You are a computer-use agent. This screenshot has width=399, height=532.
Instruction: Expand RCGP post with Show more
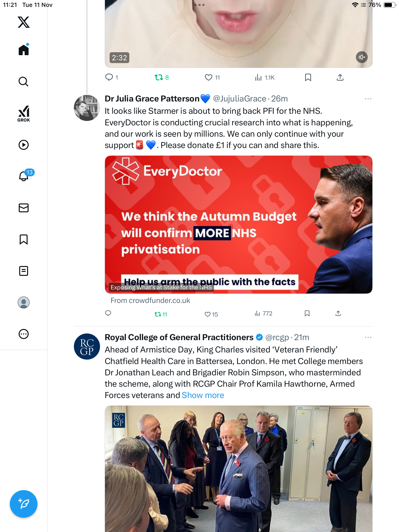pyautogui.click(x=203, y=395)
